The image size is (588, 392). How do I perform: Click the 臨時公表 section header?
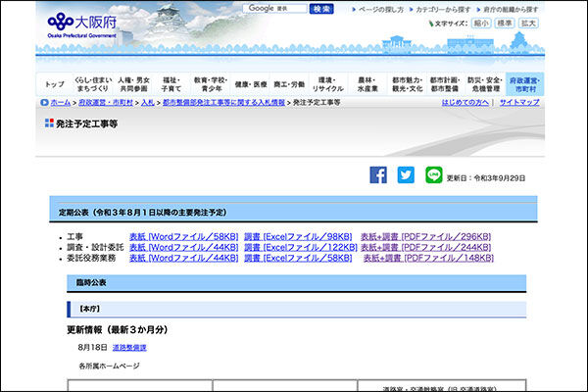pos(297,283)
